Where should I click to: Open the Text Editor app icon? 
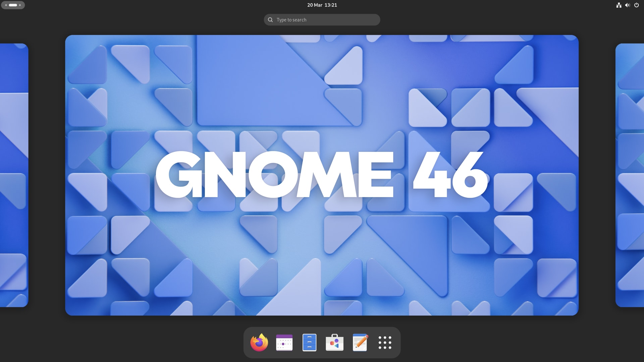360,343
